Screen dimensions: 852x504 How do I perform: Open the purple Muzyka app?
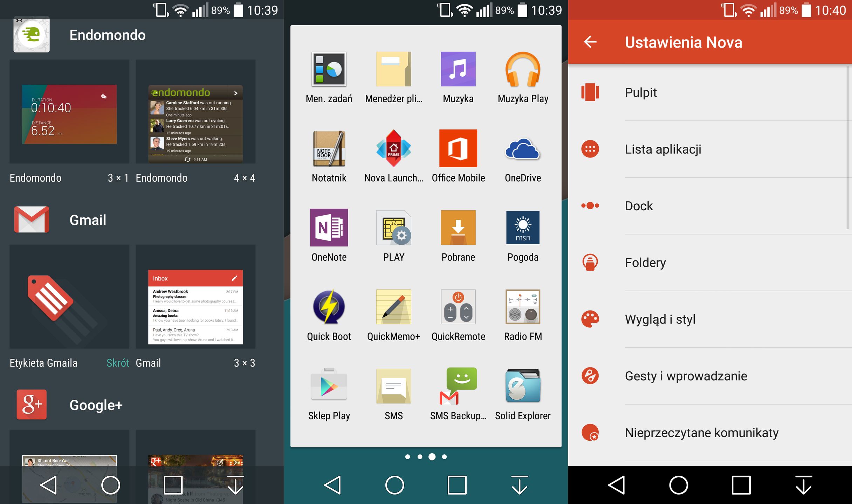click(x=458, y=69)
